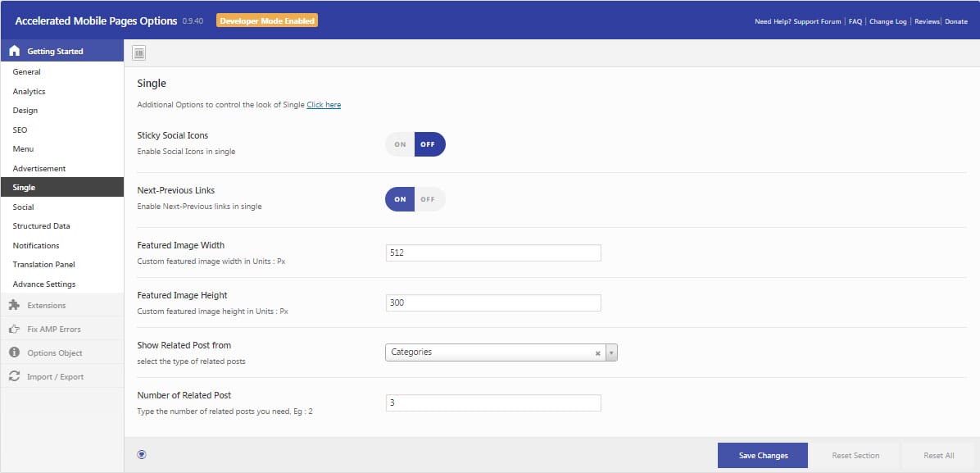The image size is (980, 473).
Task: Open the Show Related Post from dropdown
Action: [490, 352]
